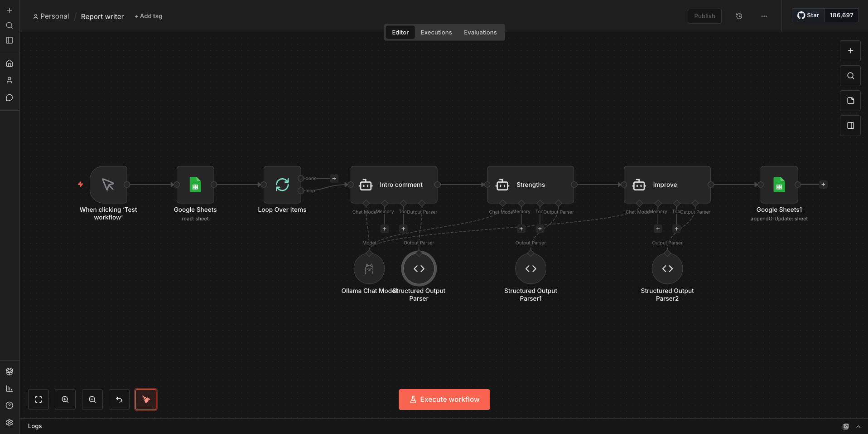Toggle the focus panel icon on the right
The image size is (868, 434).
click(x=850, y=126)
